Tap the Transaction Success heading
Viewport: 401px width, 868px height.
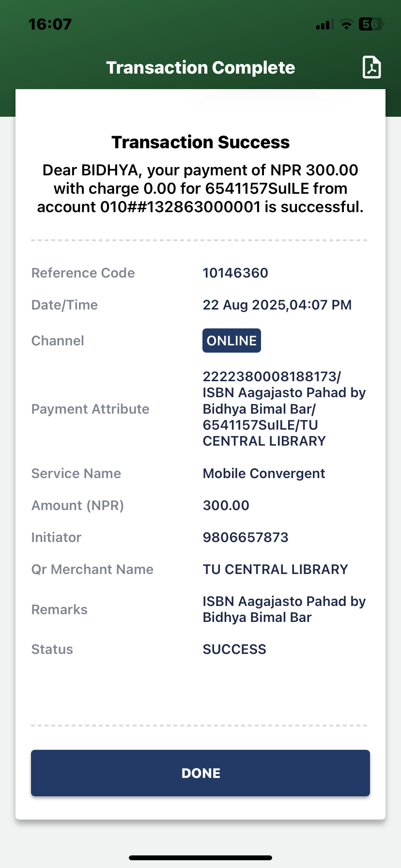click(200, 142)
